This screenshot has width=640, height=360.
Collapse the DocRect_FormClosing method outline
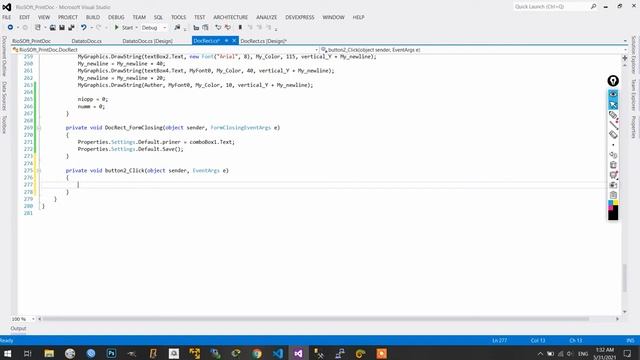click(x=39, y=128)
